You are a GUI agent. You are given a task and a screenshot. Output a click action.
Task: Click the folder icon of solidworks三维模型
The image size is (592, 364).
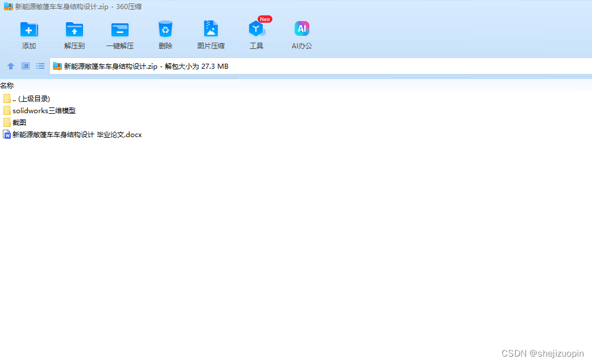[x=7, y=111]
